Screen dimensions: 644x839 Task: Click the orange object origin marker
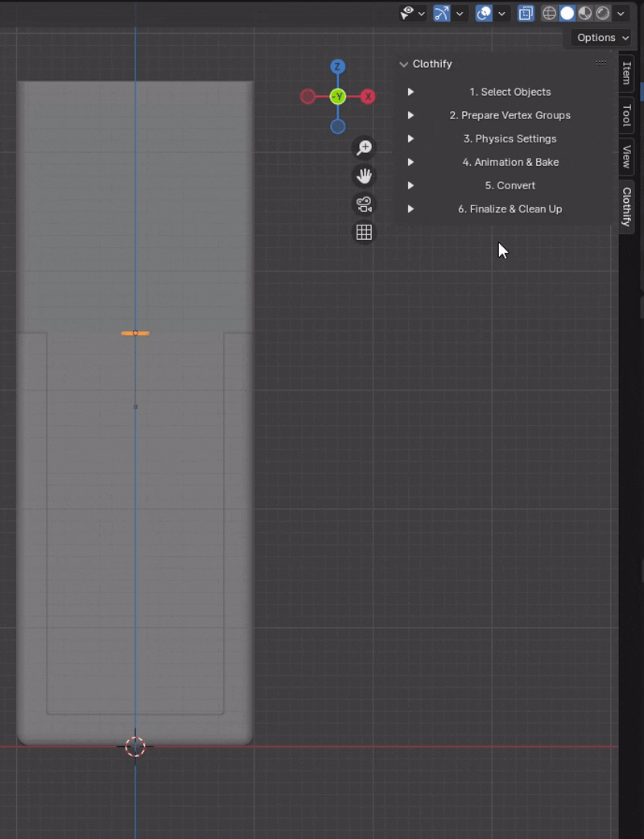coord(135,333)
